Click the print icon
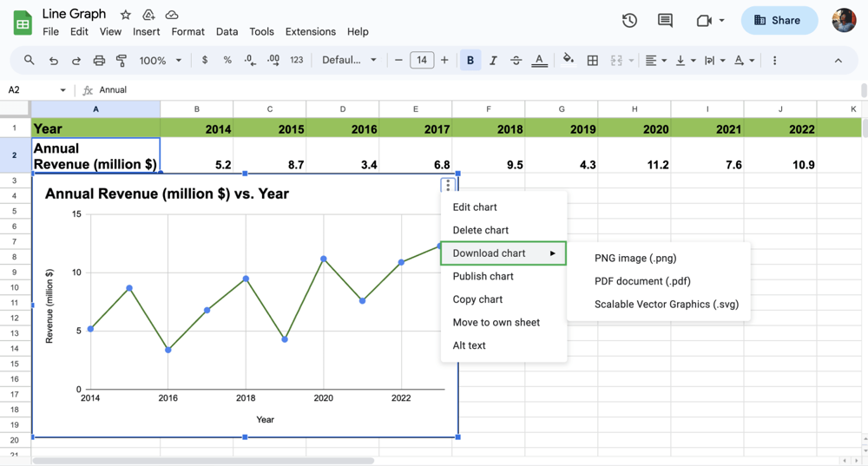868x466 pixels. click(x=99, y=61)
